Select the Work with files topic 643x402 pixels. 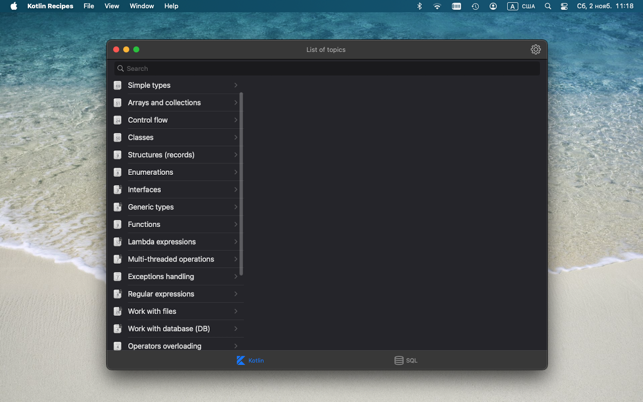tap(178, 311)
